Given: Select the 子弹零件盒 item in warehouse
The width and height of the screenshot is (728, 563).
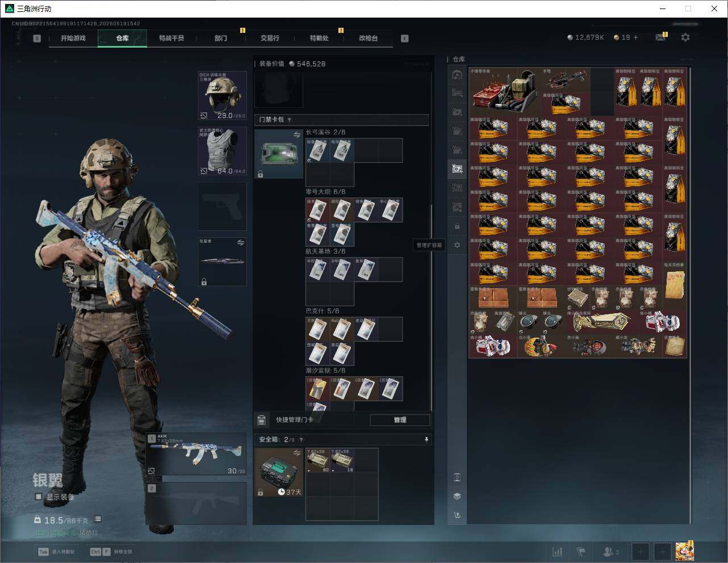Looking at the screenshot, I should [x=505, y=91].
